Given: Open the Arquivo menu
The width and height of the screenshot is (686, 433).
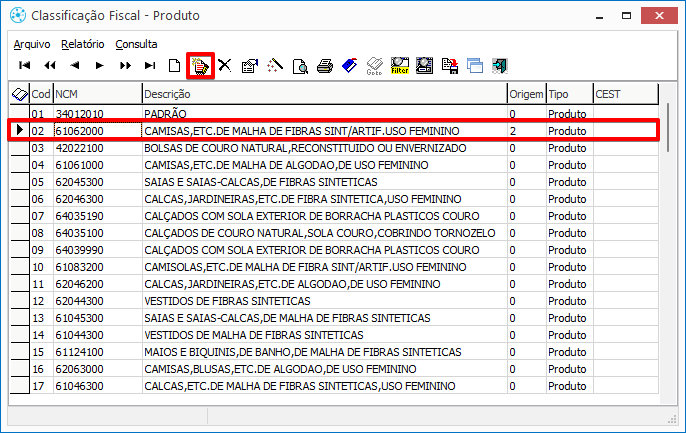Looking at the screenshot, I should (32, 44).
